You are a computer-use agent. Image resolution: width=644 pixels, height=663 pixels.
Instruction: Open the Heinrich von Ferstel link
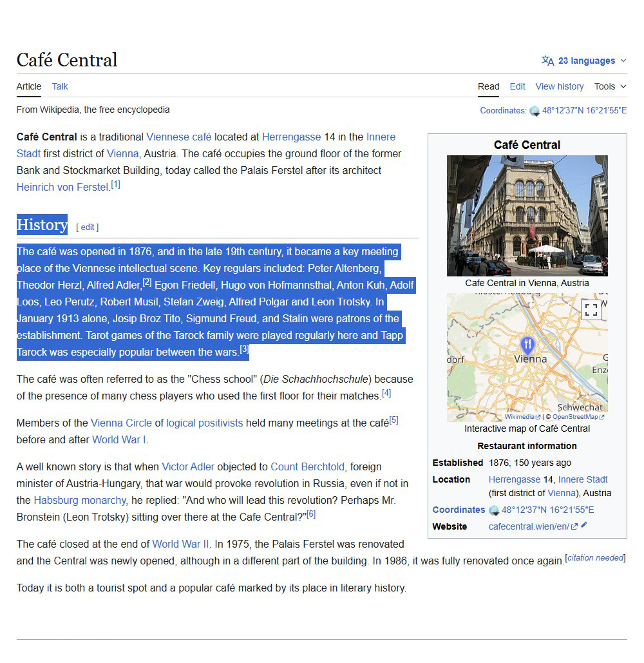[63, 187]
